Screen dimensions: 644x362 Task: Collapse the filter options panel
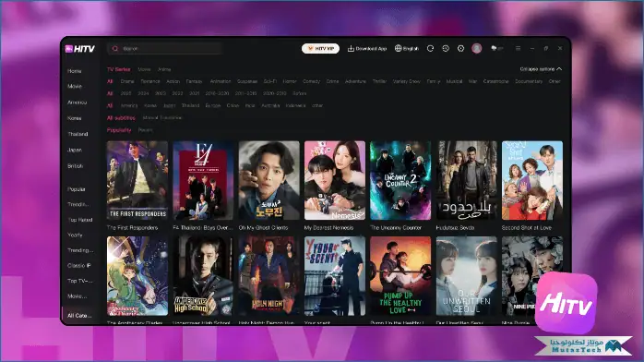(x=541, y=69)
